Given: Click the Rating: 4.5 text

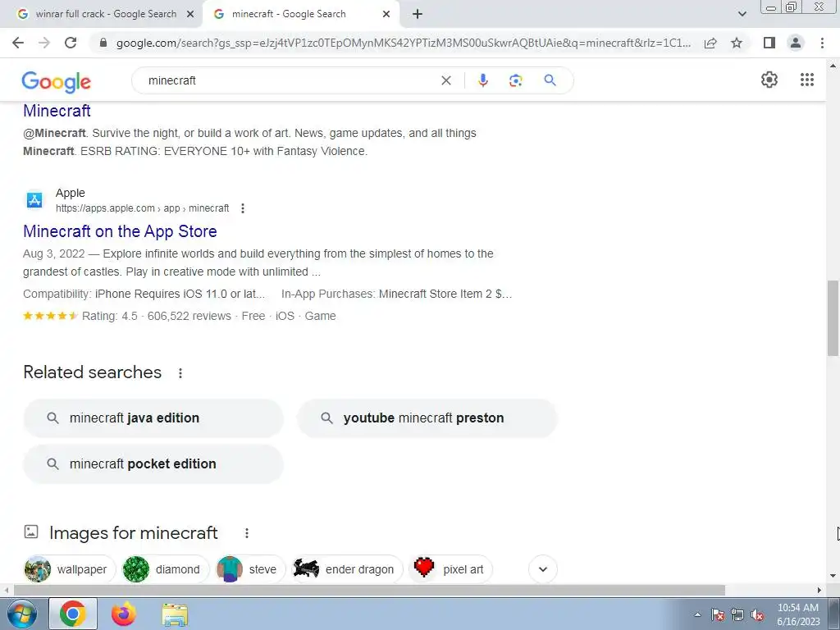Looking at the screenshot, I should [x=109, y=316].
